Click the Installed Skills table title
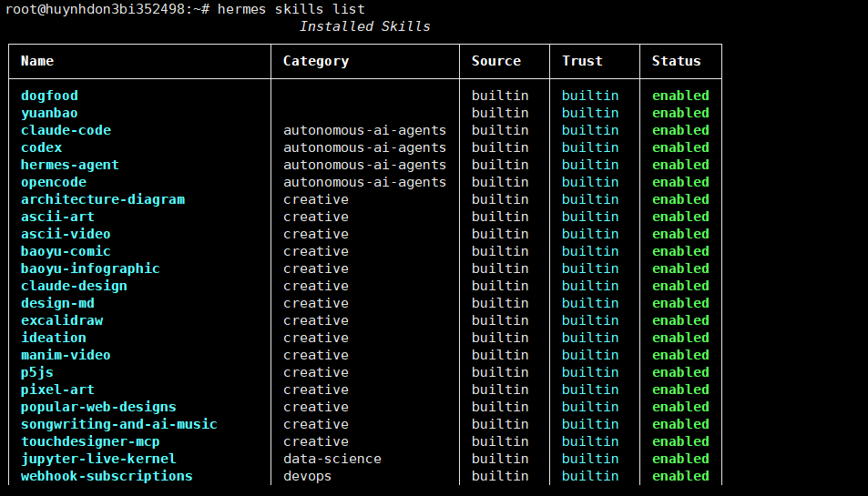868x496 pixels. (x=364, y=26)
